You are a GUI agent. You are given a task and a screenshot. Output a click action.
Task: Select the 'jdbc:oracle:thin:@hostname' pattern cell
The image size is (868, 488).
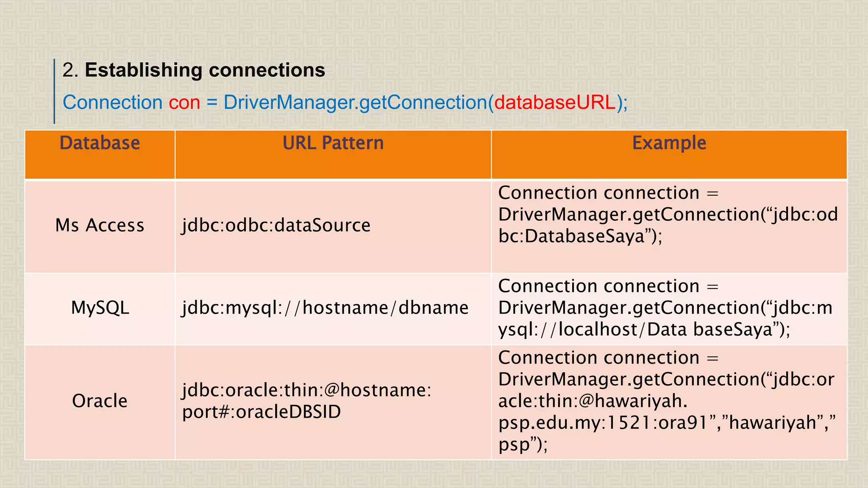333,402
